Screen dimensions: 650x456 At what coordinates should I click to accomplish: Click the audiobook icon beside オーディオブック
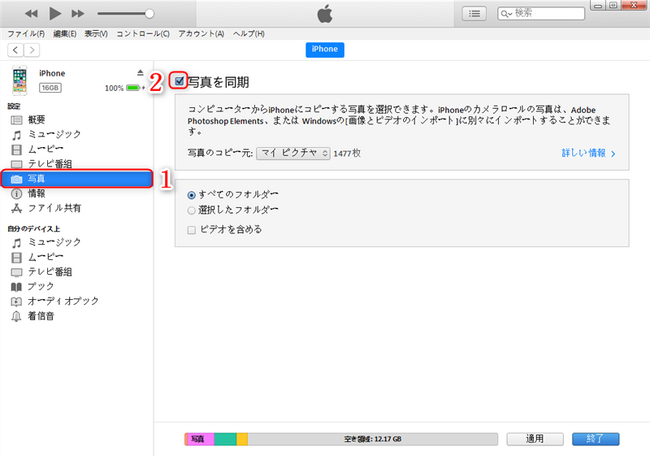tap(16, 302)
